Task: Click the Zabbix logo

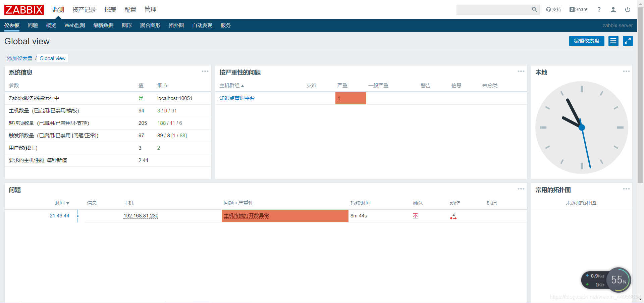Action: pyautogui.click(x=24, y=10)
